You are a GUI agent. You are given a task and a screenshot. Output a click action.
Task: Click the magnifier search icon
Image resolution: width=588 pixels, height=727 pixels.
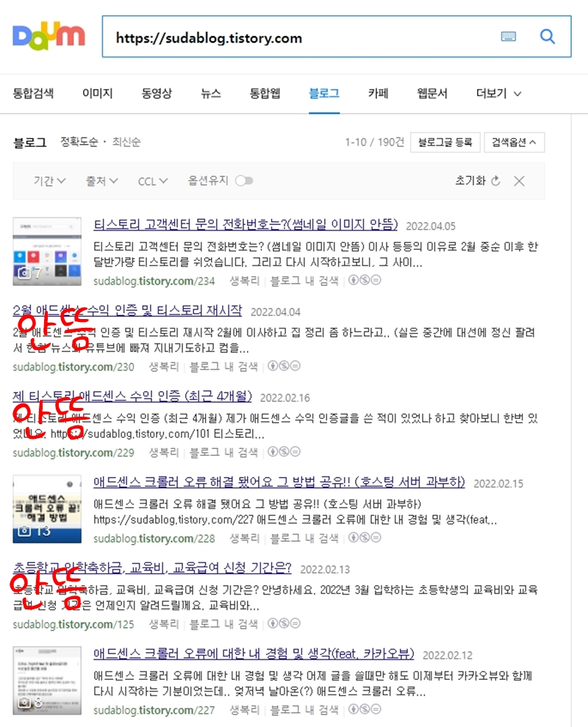(547, 37)
